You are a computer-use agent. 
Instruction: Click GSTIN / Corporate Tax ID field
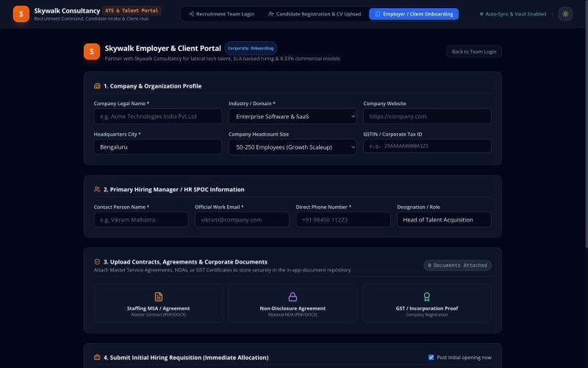(x=427, y=146)
